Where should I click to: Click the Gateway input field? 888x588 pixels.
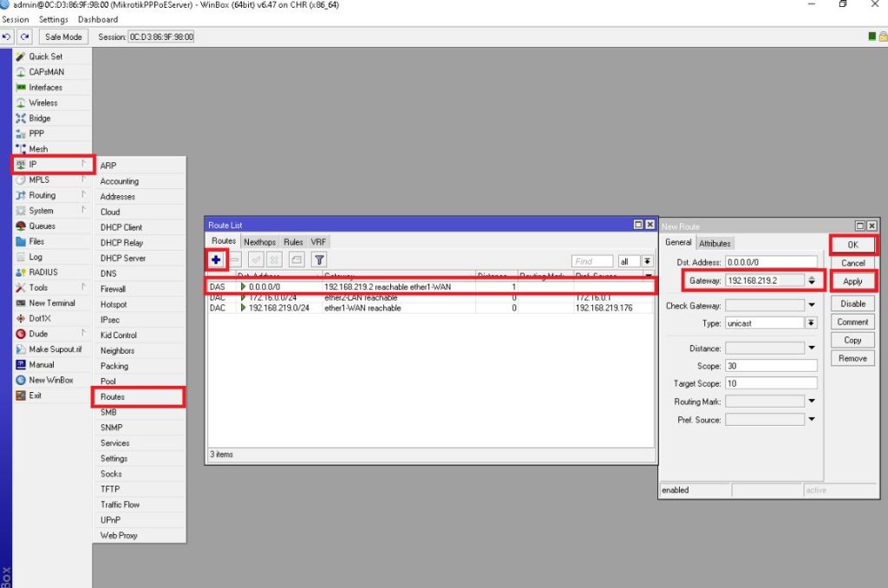coord(765,280)
